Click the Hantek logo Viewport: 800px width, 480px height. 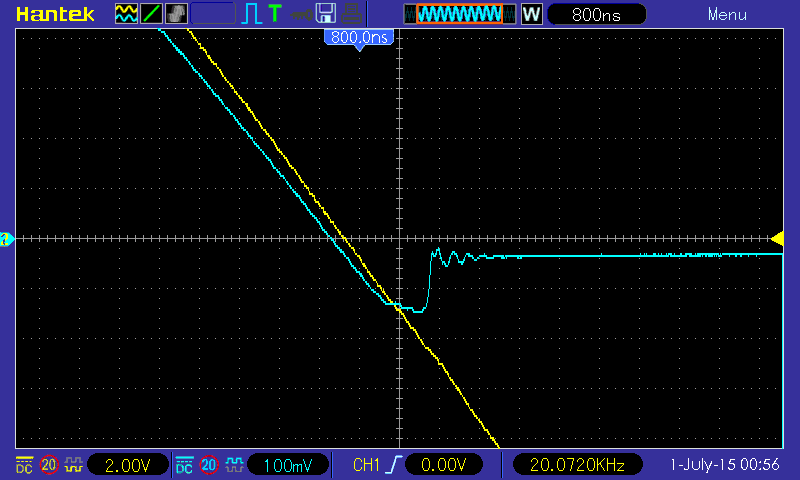[x=55, y=14]
